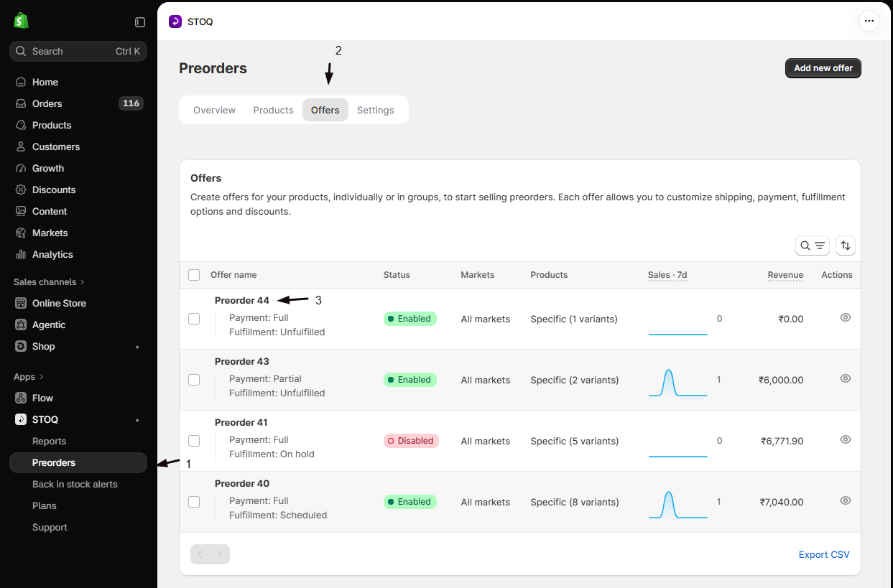
Task: Click the Content icon in sidebar
Action: pos(21,211)
